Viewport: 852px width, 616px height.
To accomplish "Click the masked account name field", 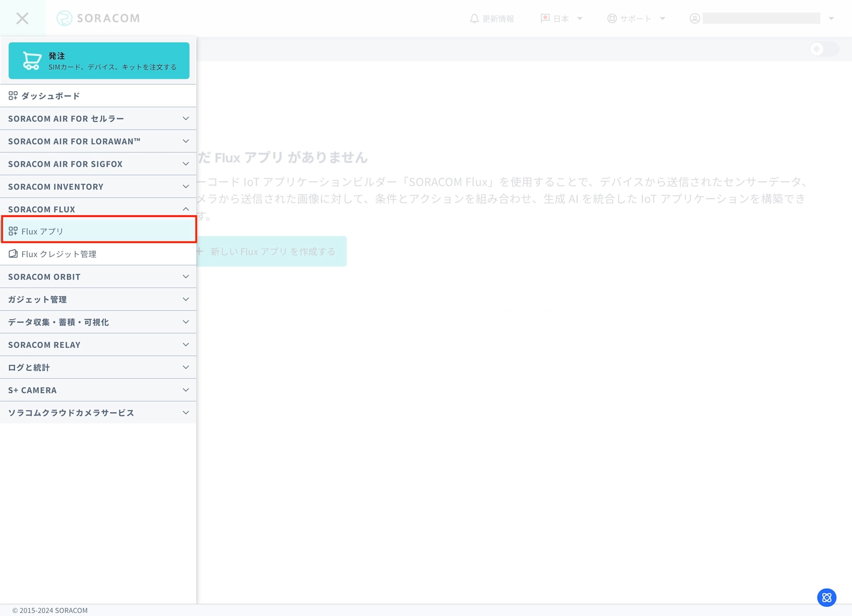I will 761,18.
